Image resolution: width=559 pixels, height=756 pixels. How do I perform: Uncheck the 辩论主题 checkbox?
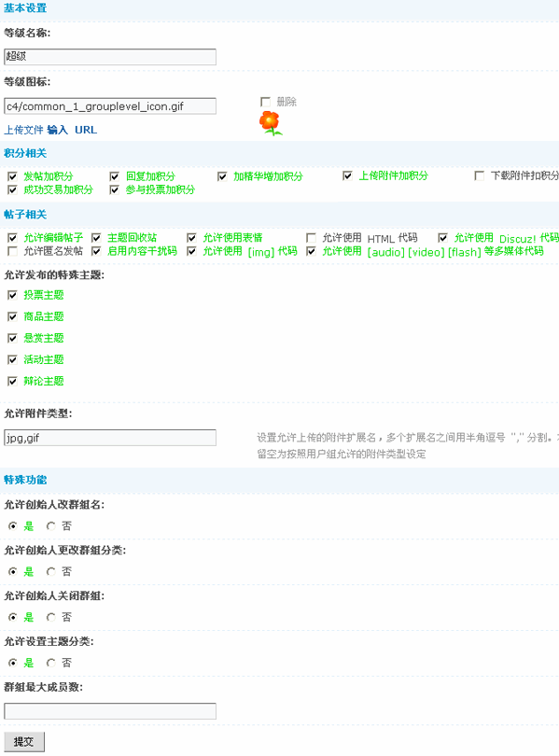click(x=12, y=382)
